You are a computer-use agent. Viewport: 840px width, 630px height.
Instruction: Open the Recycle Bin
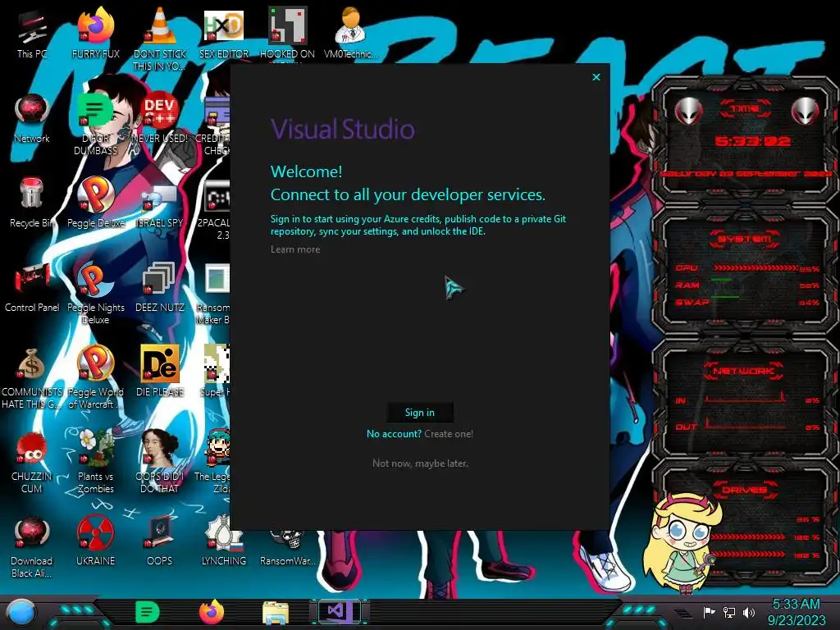pyautogui.click(x=32, y=203)
